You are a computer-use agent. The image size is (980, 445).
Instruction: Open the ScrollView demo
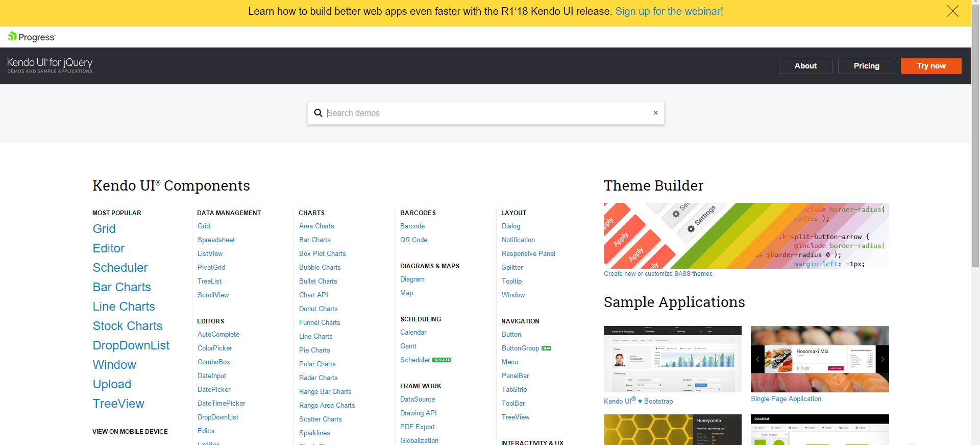pos(213,295)
